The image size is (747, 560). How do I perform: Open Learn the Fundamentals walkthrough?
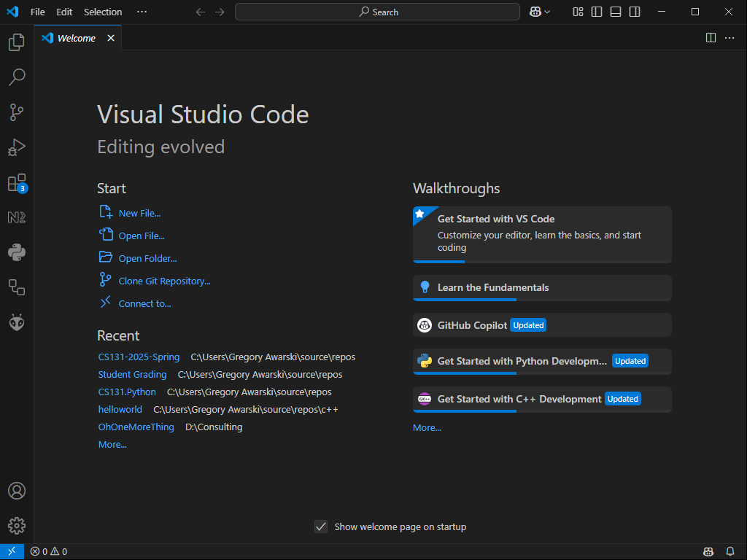coord(542,287)
